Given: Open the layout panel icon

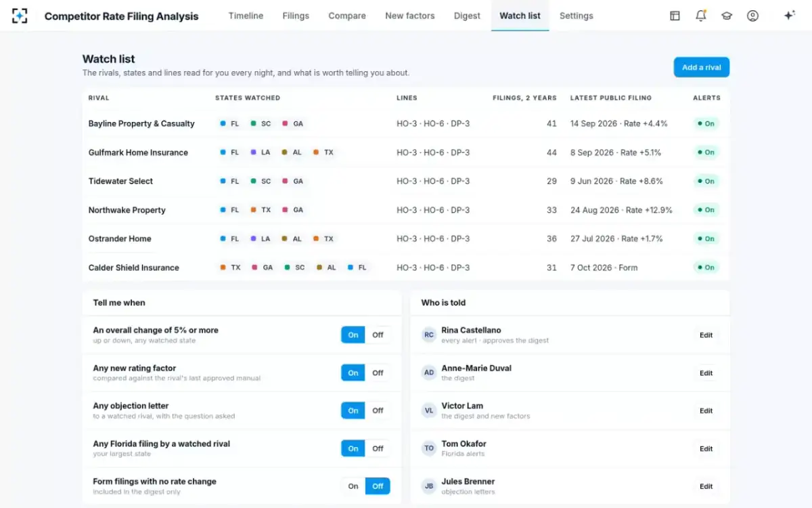Looking at the screenshot, I should click(x=675, y=16).
